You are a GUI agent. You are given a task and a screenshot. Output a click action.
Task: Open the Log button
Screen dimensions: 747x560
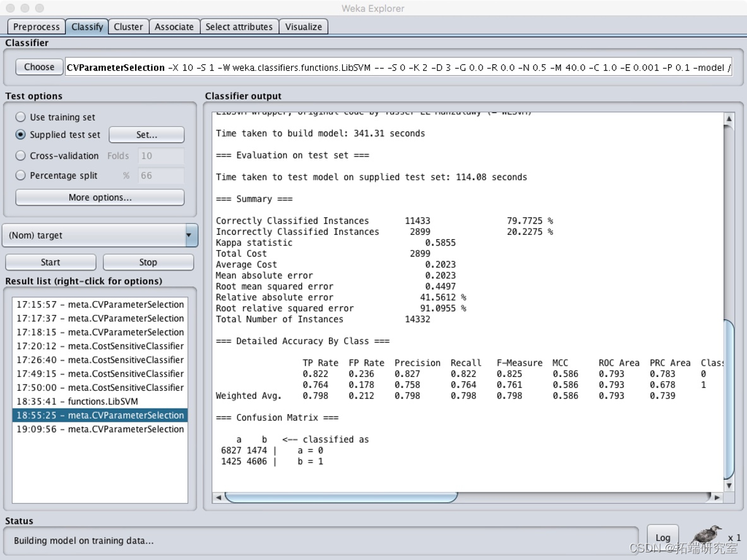662,538
